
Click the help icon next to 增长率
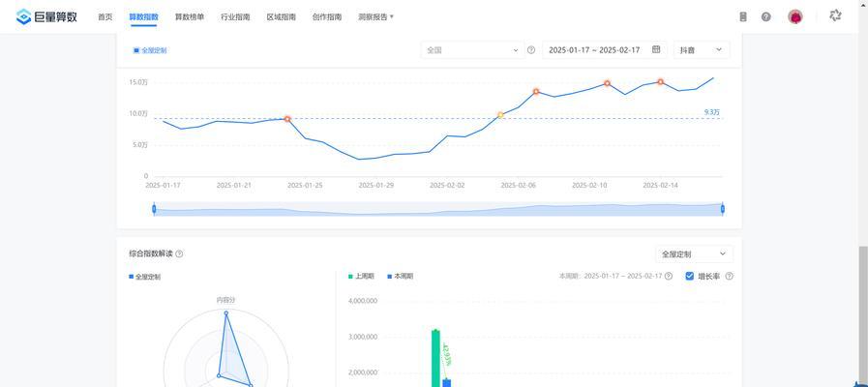(729, 276)
